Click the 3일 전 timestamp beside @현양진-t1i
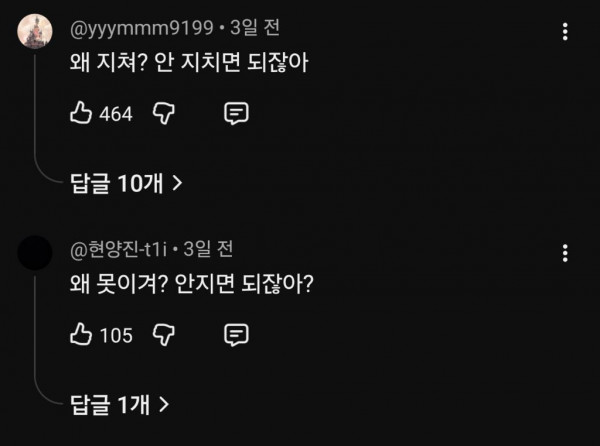The height and width of the screenshot is (446, 600). [x=209, y=248]
